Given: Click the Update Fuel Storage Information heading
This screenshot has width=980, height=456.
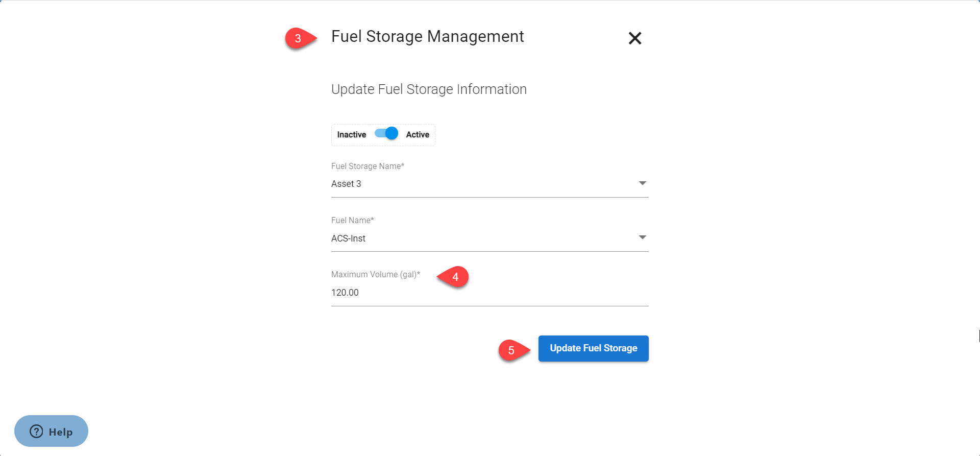Looking at the screenshot, I should [x=429, y=89].
